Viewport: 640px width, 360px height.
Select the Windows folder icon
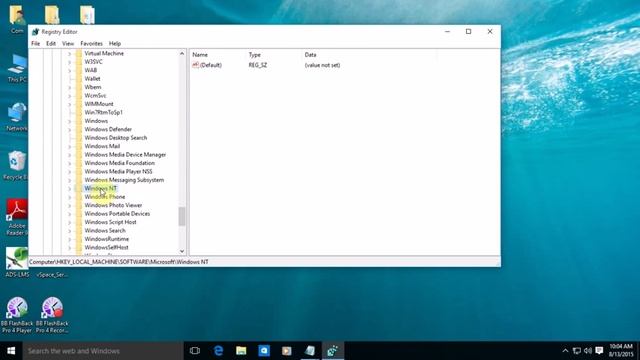(x=79, y=121)
